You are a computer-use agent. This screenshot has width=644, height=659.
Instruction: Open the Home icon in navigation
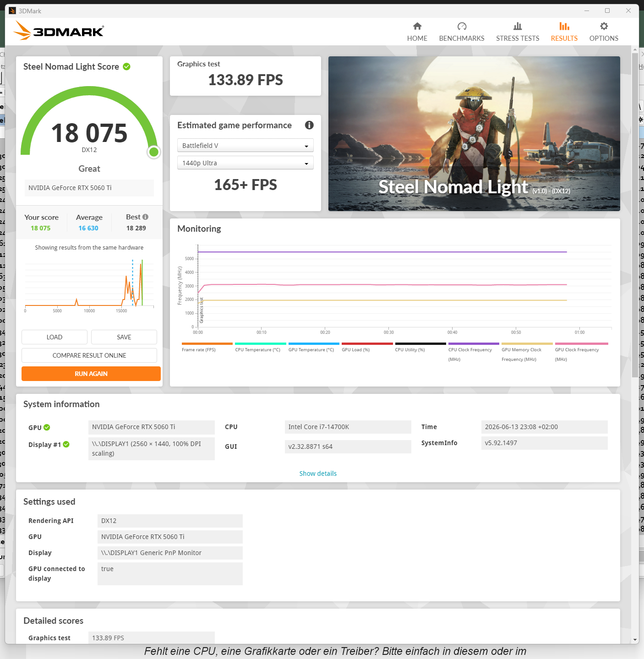tap(417, 26)
